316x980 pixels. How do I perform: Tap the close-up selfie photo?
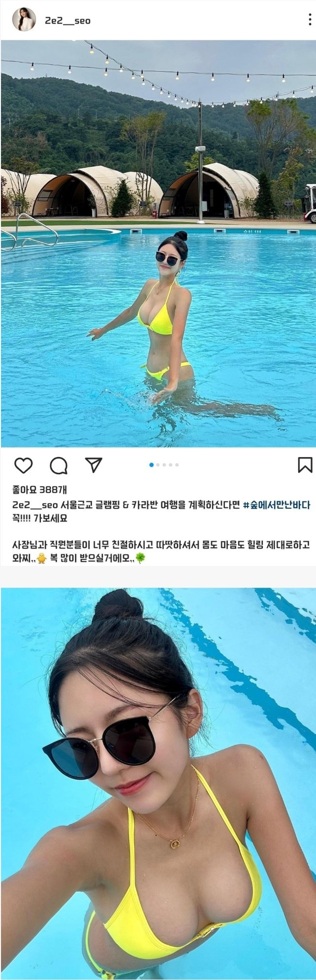[158, 784]
